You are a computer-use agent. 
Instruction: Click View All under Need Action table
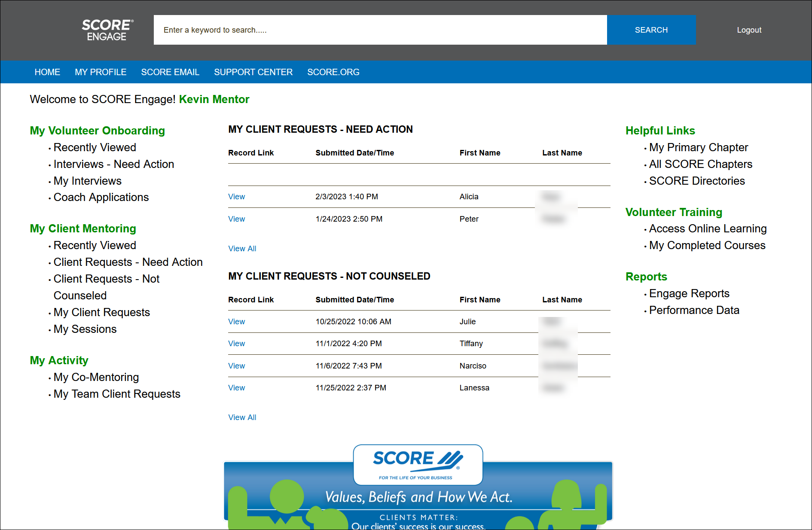[242, 249]
